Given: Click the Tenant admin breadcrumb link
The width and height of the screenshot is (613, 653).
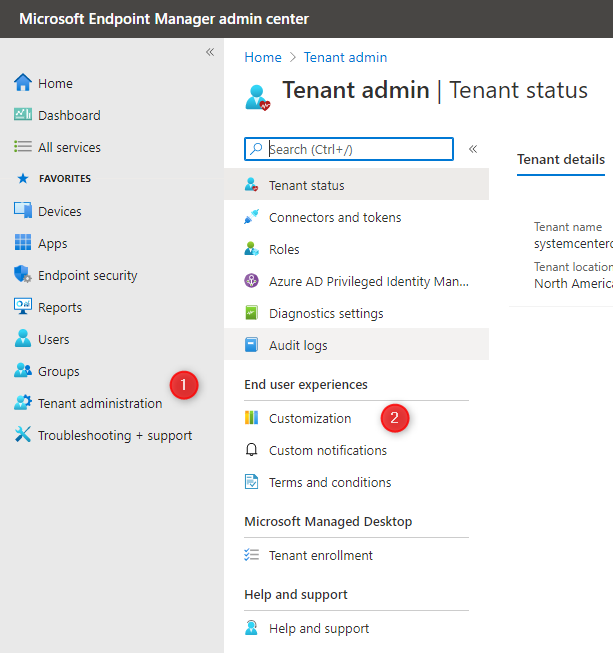Looking at the screenshot, I should [345, 57].
